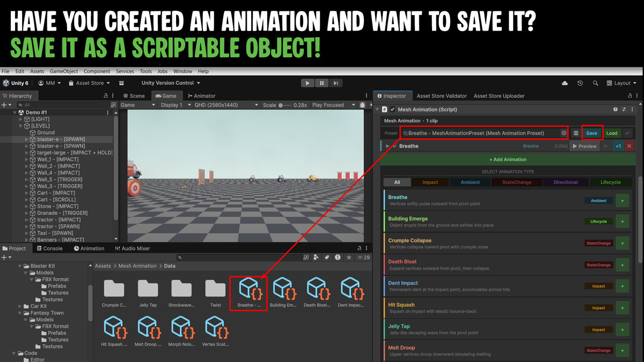Switch to the Scene tab
This screenshot has height=362, width=644.
[x=134, y=96]
